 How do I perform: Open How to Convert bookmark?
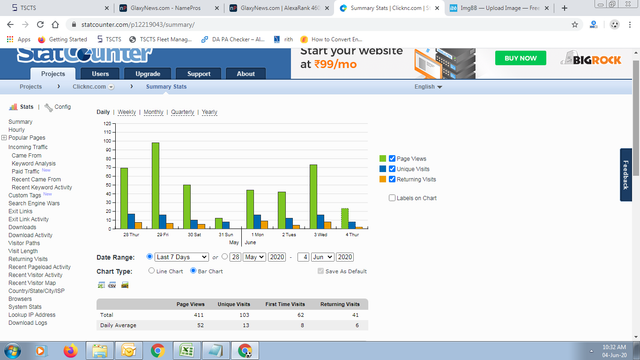331,39
